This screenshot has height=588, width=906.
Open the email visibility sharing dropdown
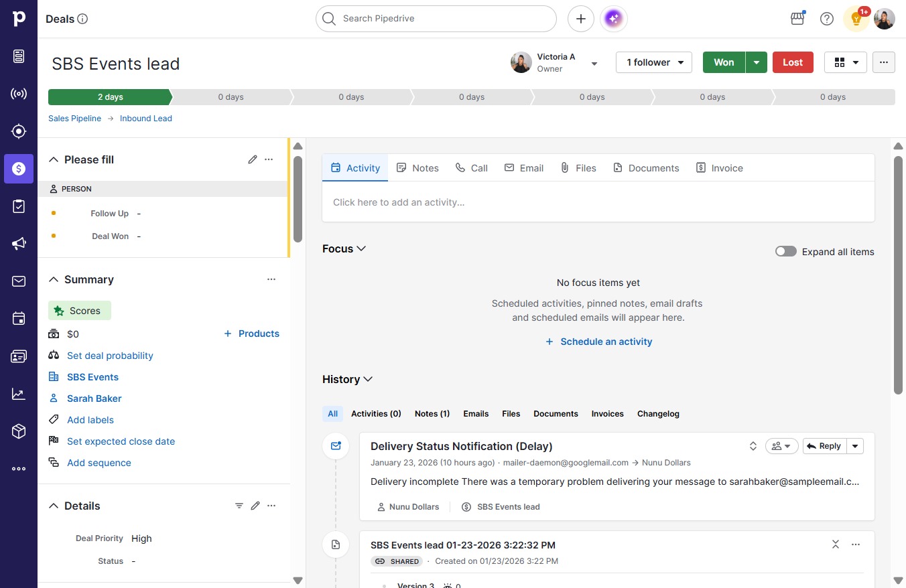click(781, 446)
